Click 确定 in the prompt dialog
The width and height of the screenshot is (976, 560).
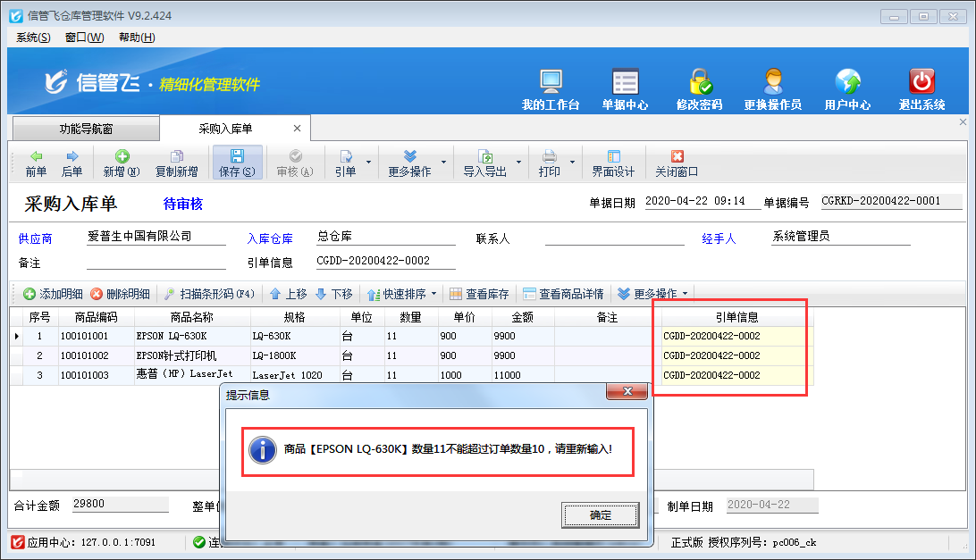click(601, 515)
